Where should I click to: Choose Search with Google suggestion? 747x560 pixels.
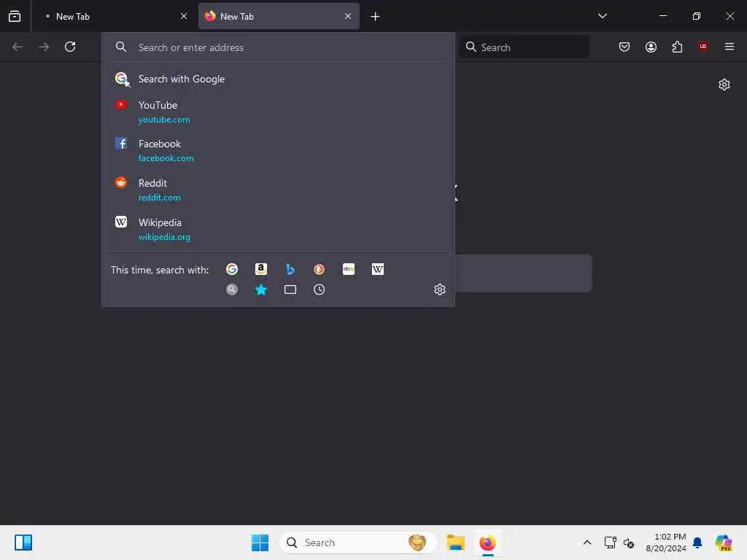(x=278, y=79)
